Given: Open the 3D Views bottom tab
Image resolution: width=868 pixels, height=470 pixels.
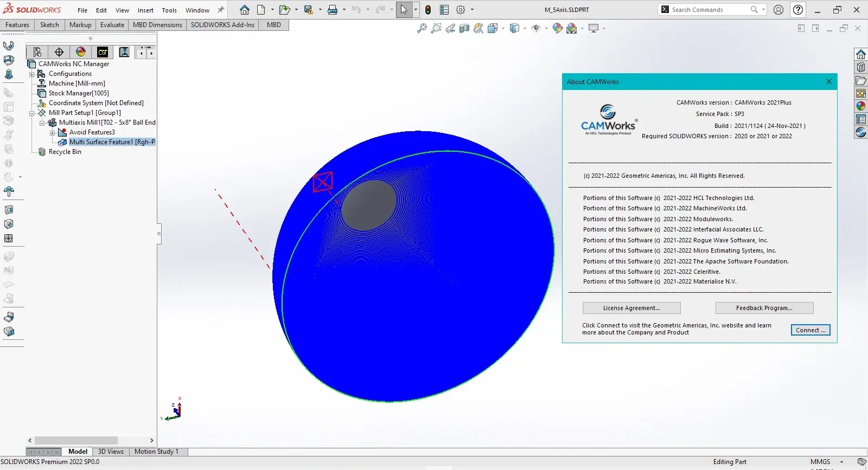Looking at the screenshot, I should [111, 452].
